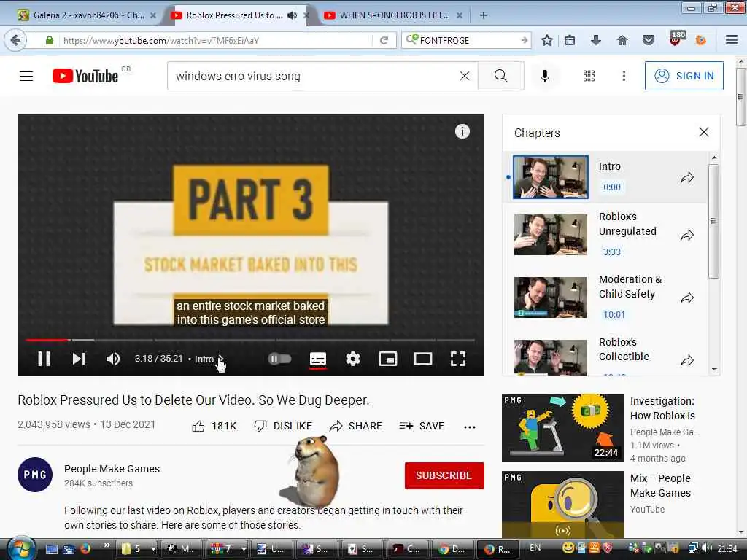Activate the miniplayer icon
Screen dimensions: 747x560
388,359
